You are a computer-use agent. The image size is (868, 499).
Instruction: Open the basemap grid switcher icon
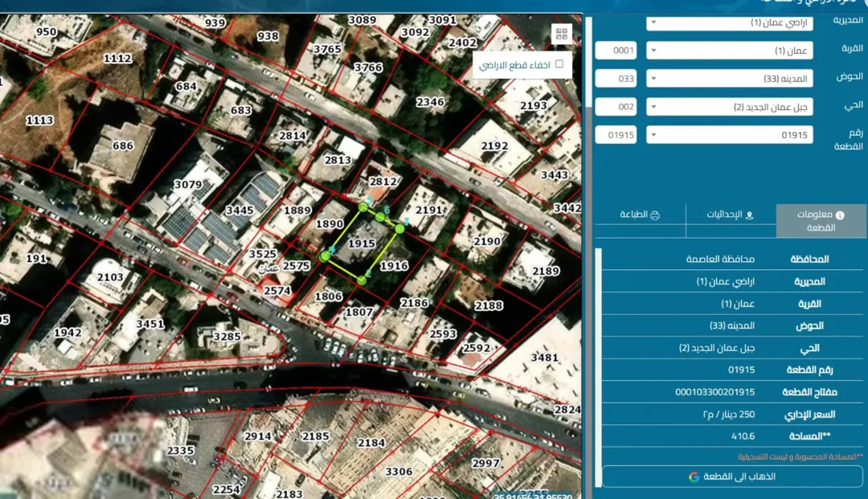pos(561,34)
